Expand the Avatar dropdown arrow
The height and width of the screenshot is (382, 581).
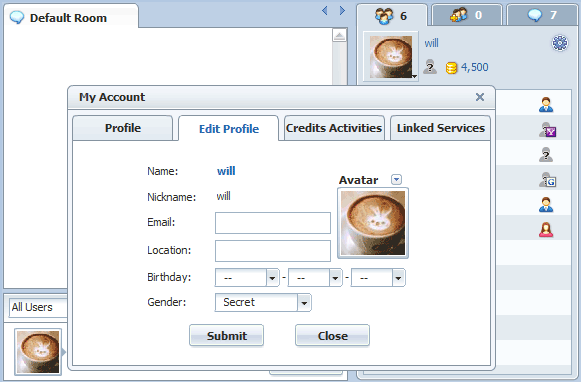click(396, 180)
